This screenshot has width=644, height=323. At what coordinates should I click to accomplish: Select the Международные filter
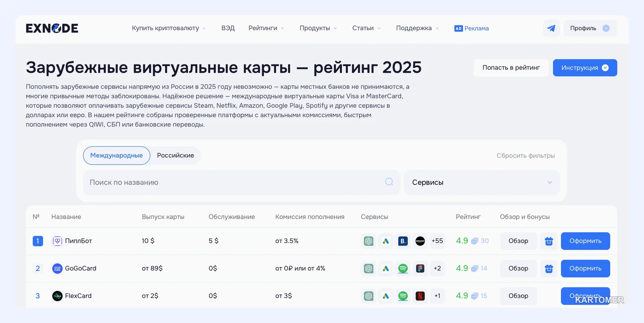117,156
